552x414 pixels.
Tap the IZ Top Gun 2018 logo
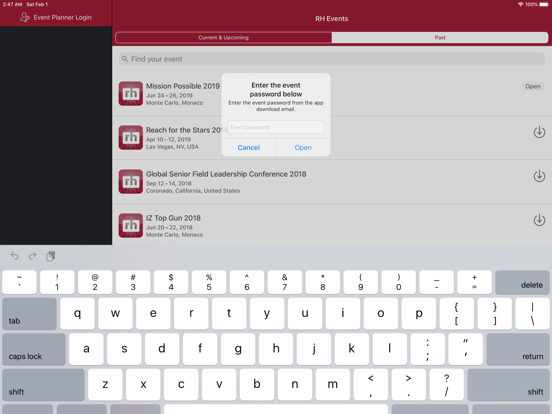coord(131,226)
